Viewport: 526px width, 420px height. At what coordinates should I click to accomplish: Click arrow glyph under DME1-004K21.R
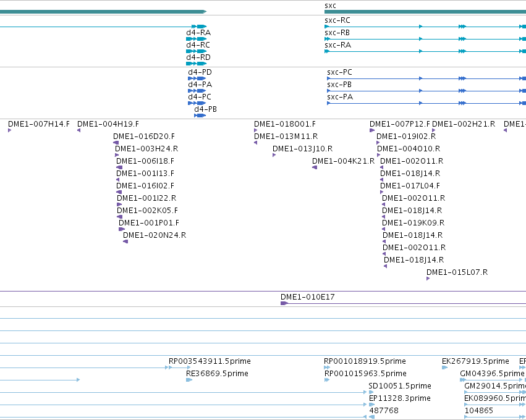(315, 167)
